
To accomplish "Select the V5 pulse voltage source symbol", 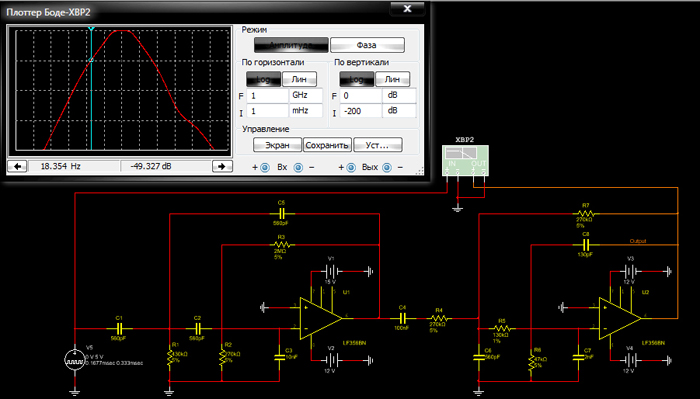I will [x=75, y=359].
